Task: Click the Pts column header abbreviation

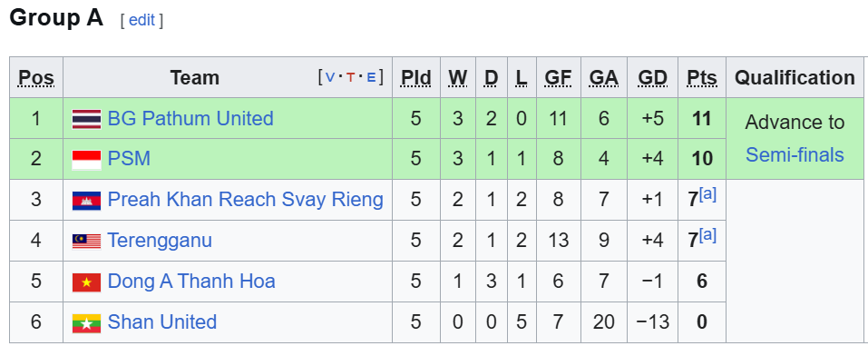Action: tap(701, 77)
